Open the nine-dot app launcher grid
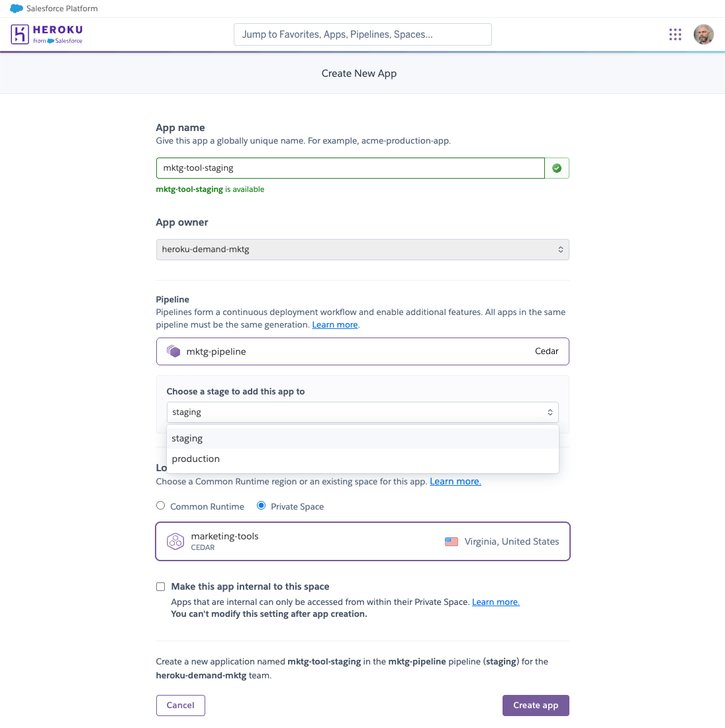The width and height of the screenshot is (725, 728). 675,34
